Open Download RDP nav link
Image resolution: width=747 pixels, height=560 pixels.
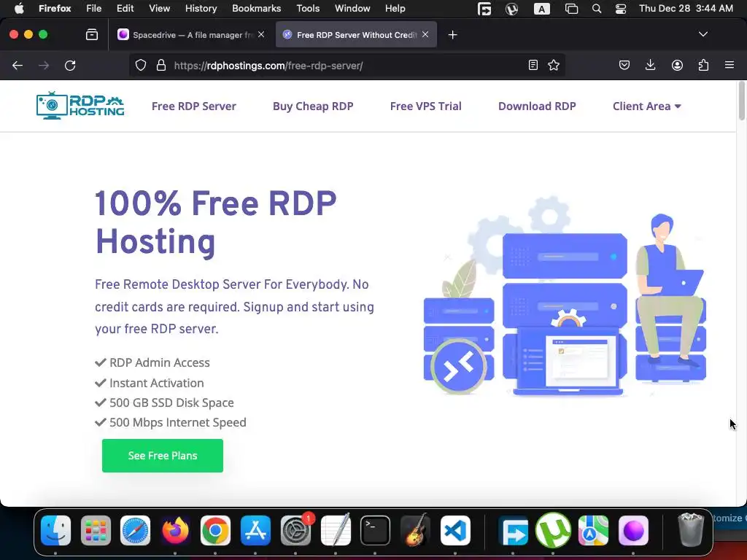point(537,106)
